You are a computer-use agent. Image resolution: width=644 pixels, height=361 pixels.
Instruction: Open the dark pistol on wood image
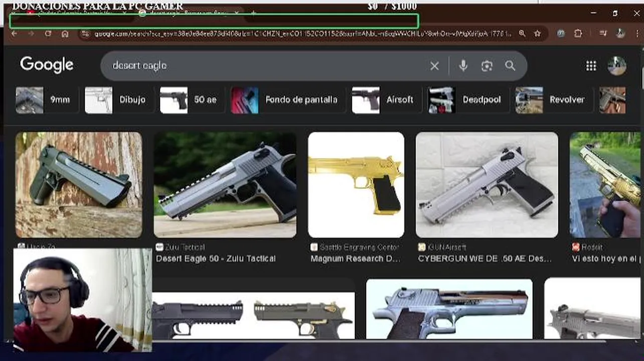pos(79,185)
